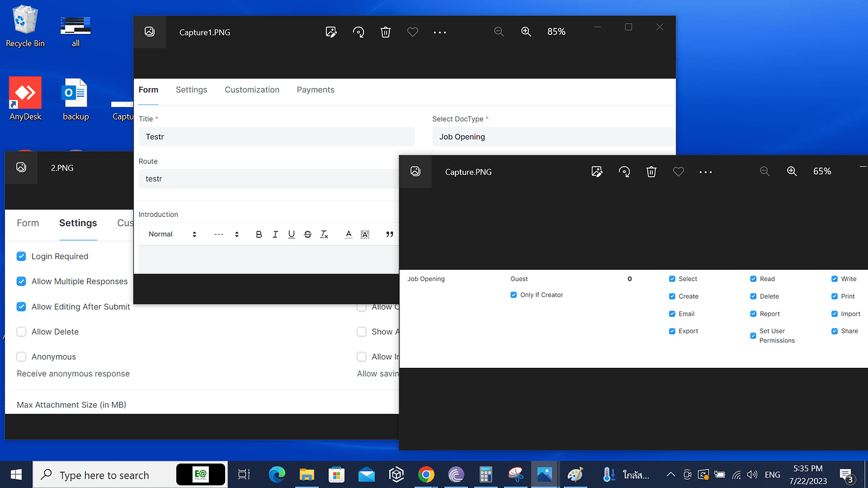Open the text color picker
Screen dimensions: 868x488
(x=348, y=234)
